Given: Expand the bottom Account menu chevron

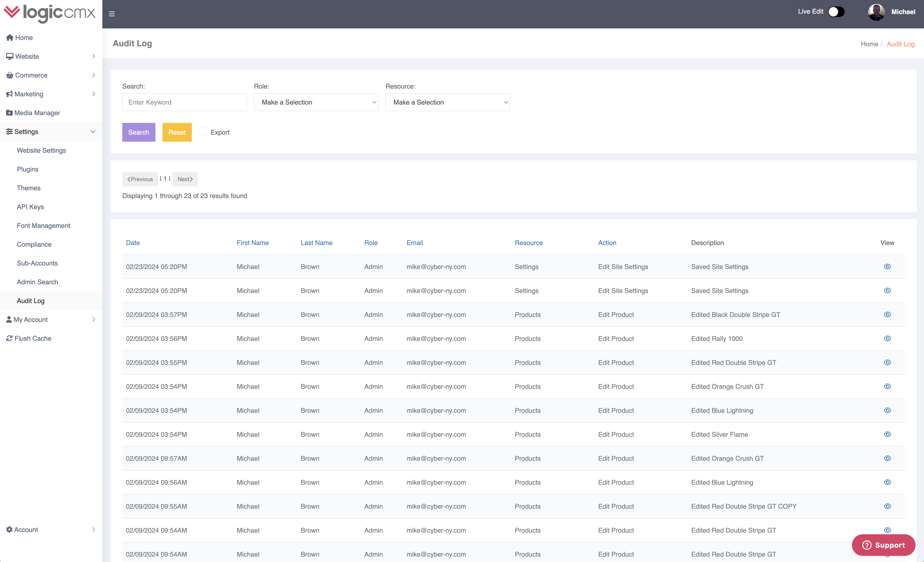Looking at the screenshot, I should [x=93, y=529].
